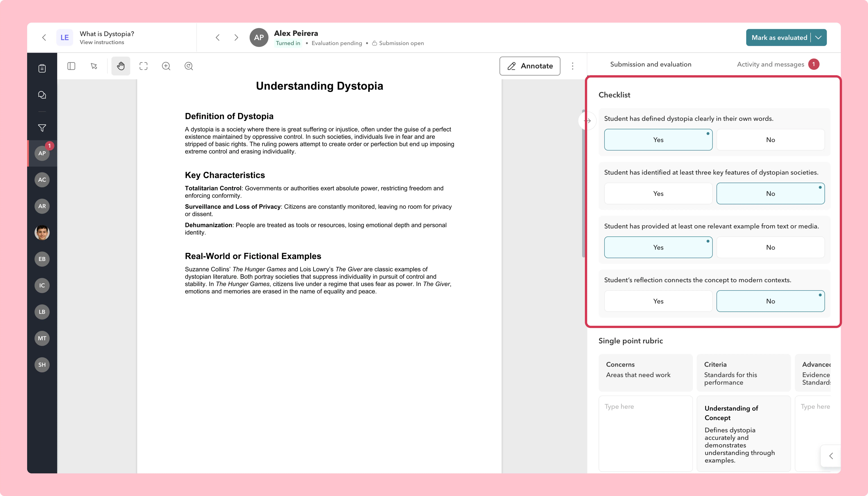Switch to Submission and evaluation tab
This screenshot has width=868, height=496.
click(650, 64)
